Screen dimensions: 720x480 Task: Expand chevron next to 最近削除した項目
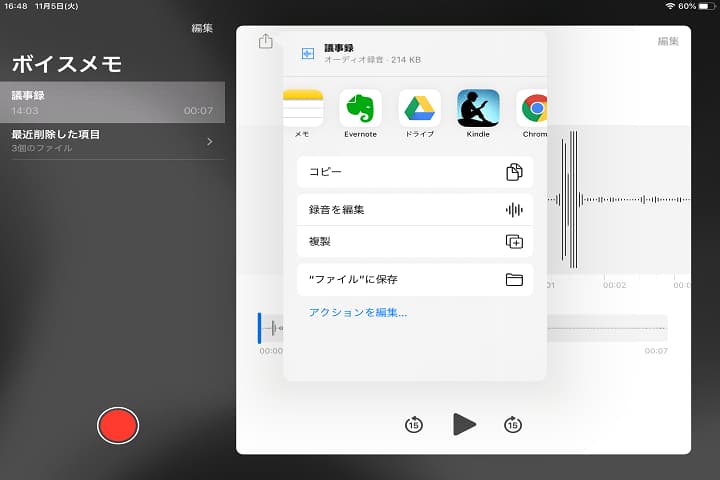tap(210, 141)
